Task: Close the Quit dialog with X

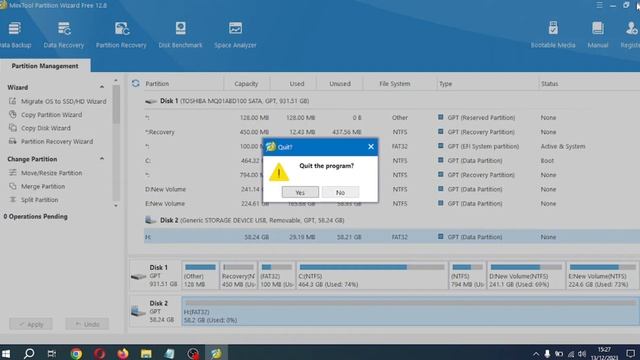Action: pyautogui.click(x=371, y=147)
